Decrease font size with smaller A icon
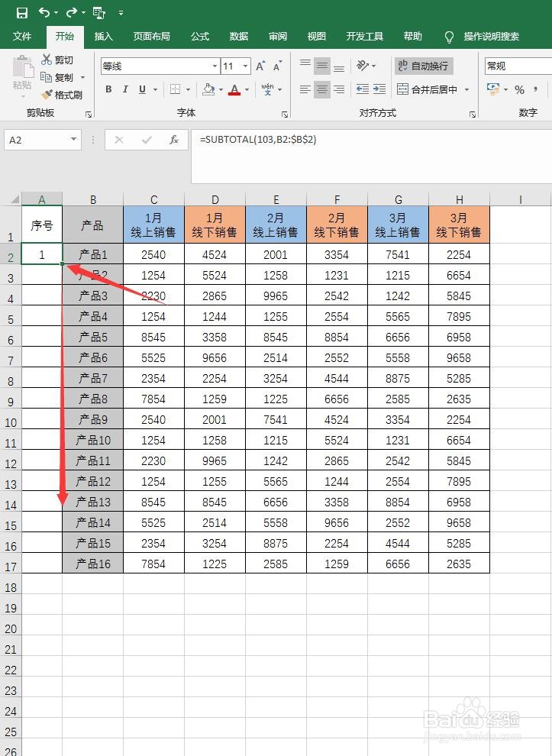This screenshot has width=552, height=756. [x=277, y=66]
